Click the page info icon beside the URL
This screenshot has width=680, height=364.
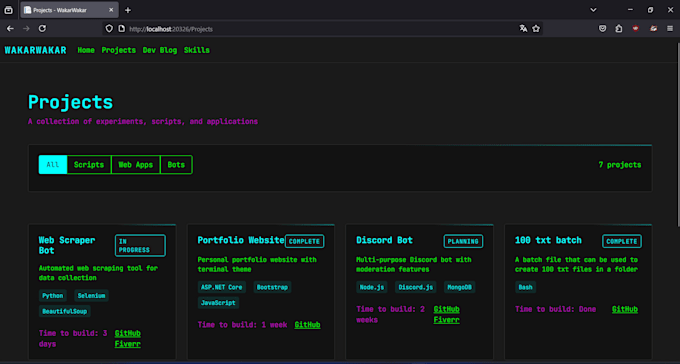(x=122, y=29)
